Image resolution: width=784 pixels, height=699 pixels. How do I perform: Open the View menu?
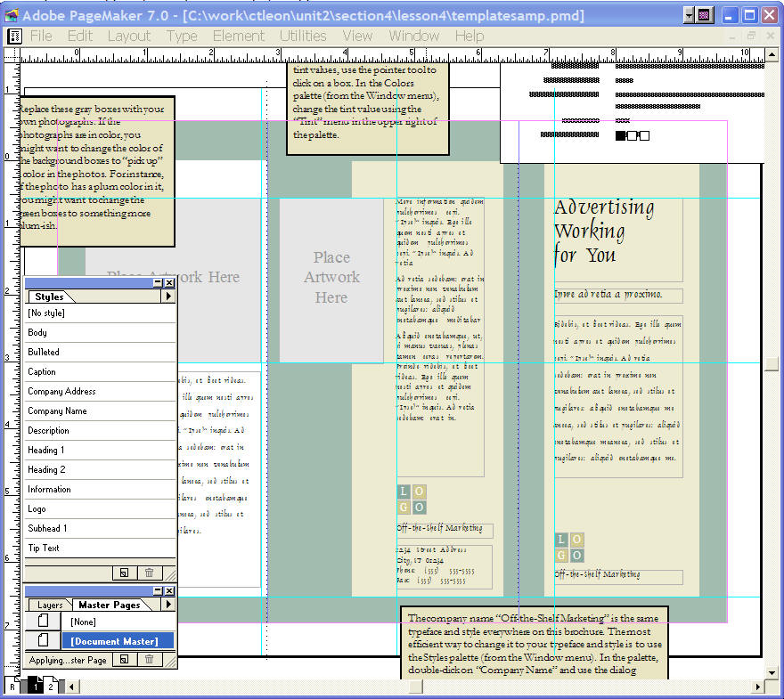[x=357, y=36]
